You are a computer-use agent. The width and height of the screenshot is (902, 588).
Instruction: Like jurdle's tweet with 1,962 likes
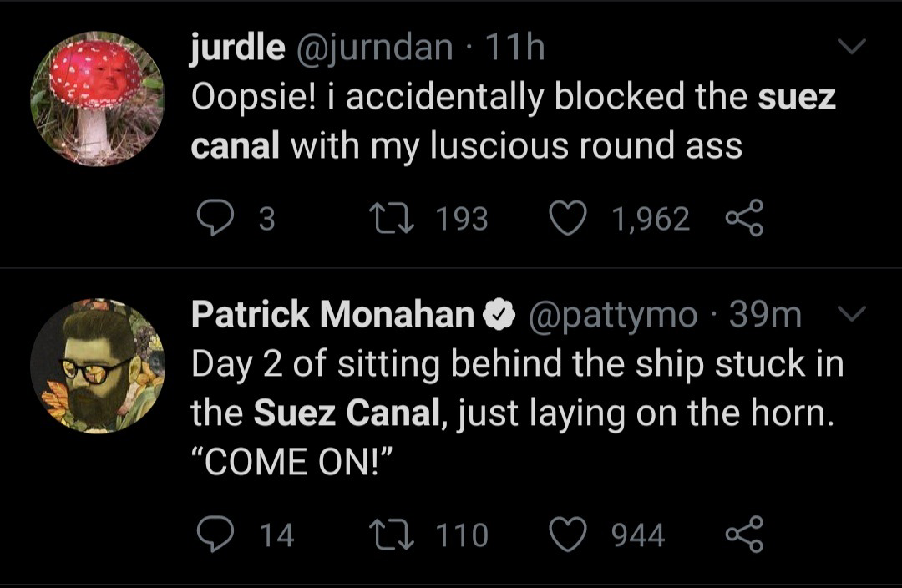[x=569, y=218]
